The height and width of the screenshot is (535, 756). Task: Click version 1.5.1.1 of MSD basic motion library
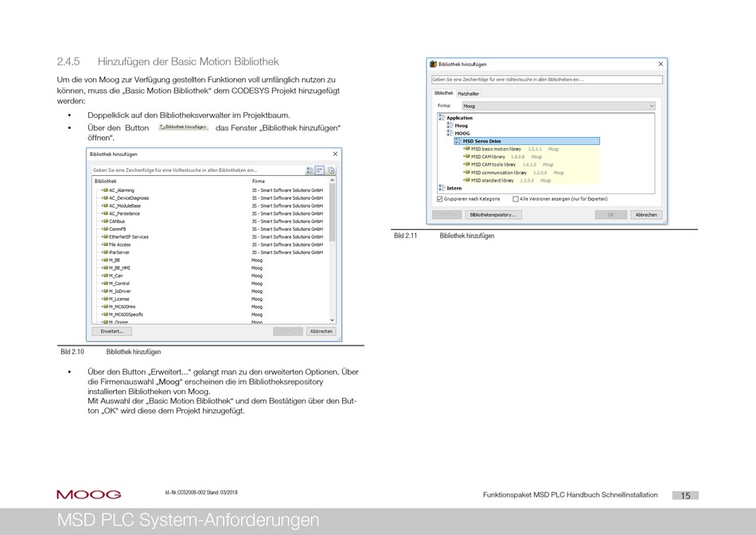click(x=534, y=149)
